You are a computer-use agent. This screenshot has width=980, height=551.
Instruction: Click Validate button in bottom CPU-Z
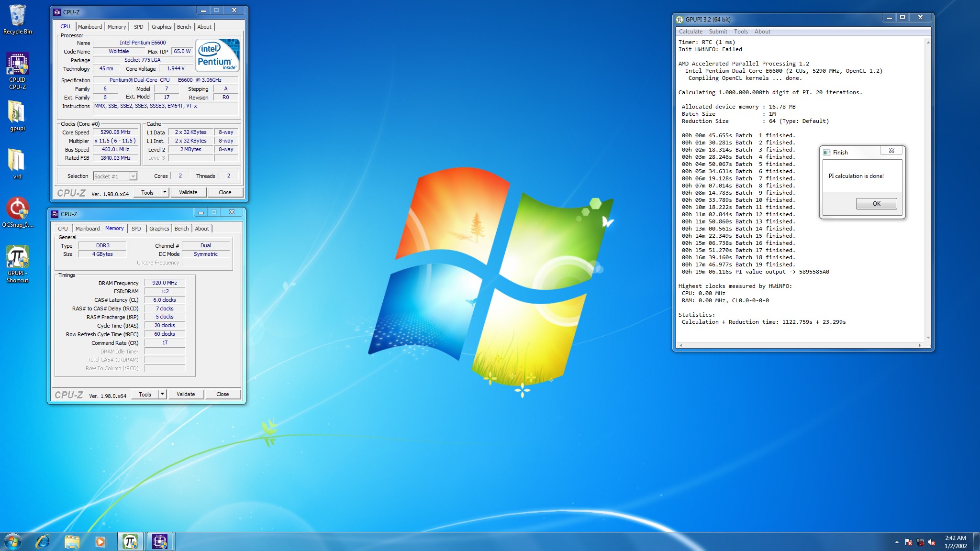(186, 394)
